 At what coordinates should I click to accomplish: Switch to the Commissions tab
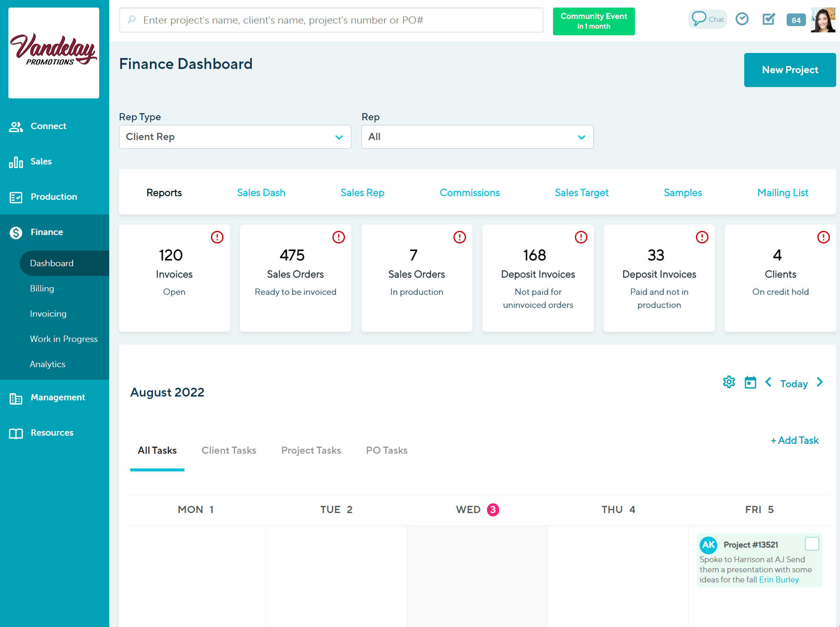click(x=469, y=193)
